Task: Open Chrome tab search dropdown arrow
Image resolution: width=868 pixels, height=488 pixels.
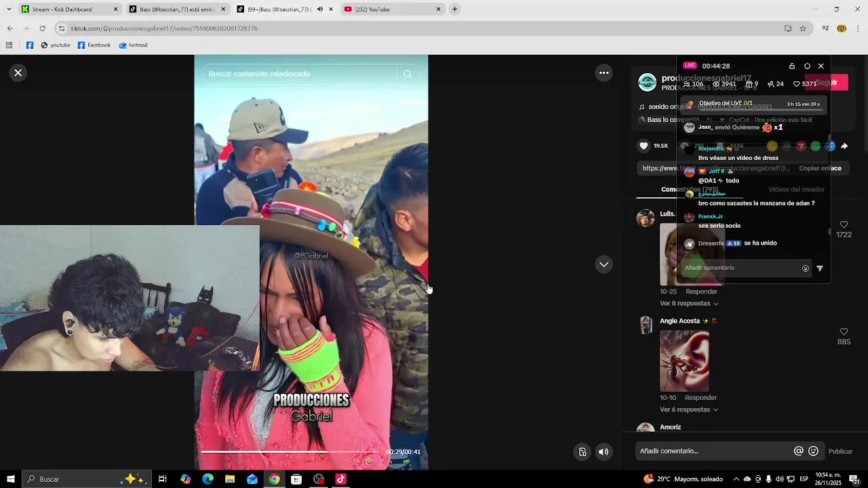Action: tap(9, 9)
